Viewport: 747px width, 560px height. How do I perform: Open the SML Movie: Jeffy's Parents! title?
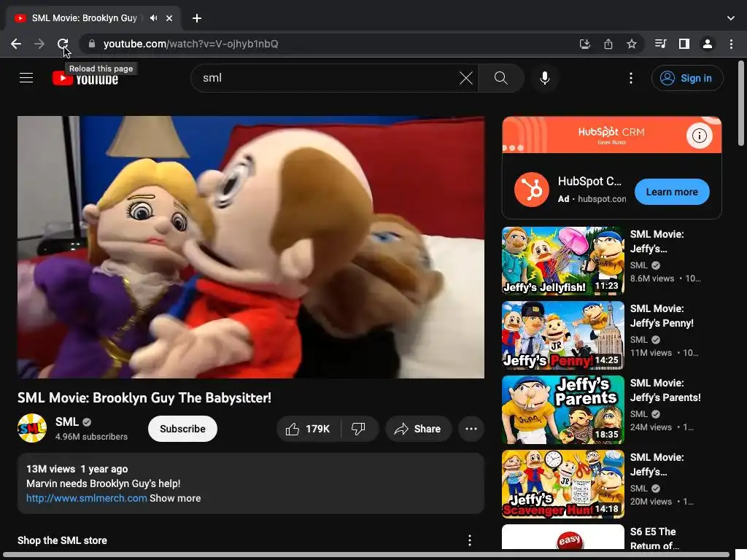click(x=665, y=390)
